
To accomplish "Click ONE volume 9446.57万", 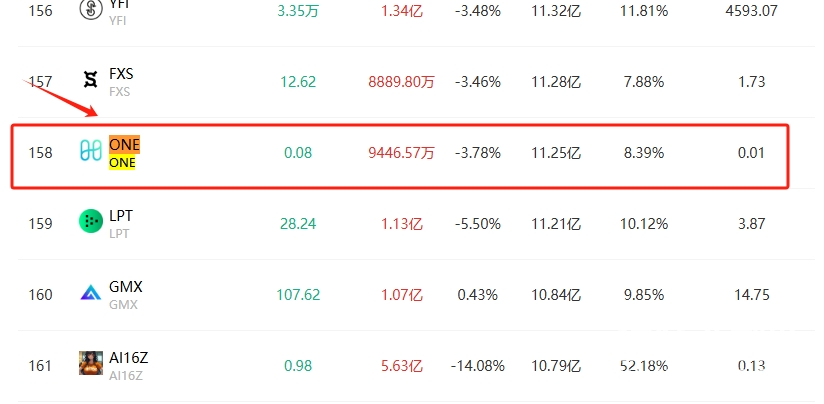I will pos(401,153).
